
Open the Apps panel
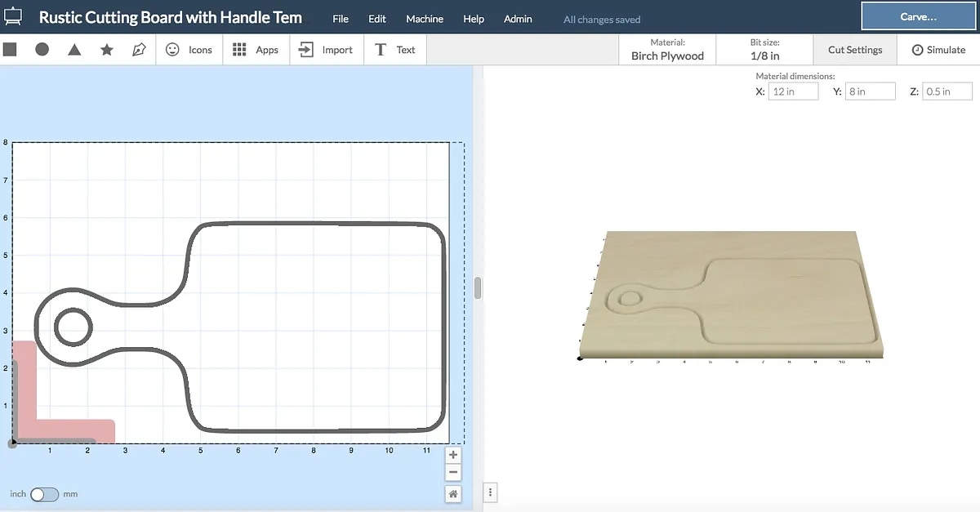pos(256,50)
